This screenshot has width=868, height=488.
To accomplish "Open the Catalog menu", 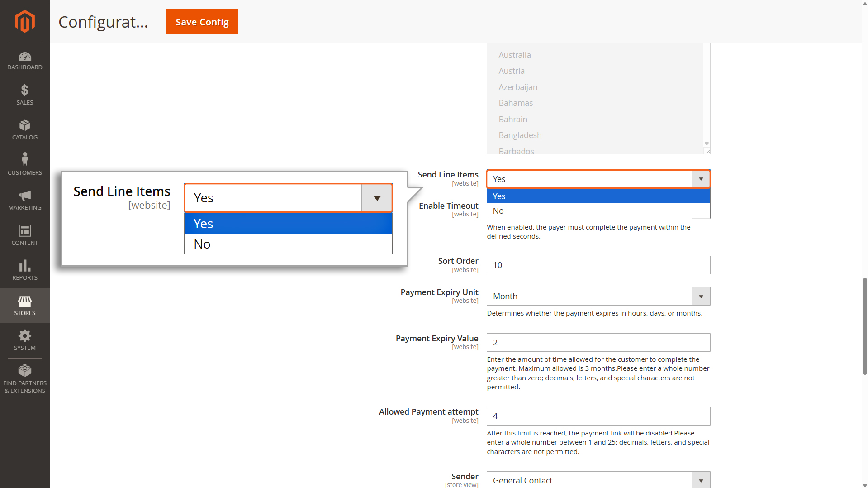I will point(24,130).
